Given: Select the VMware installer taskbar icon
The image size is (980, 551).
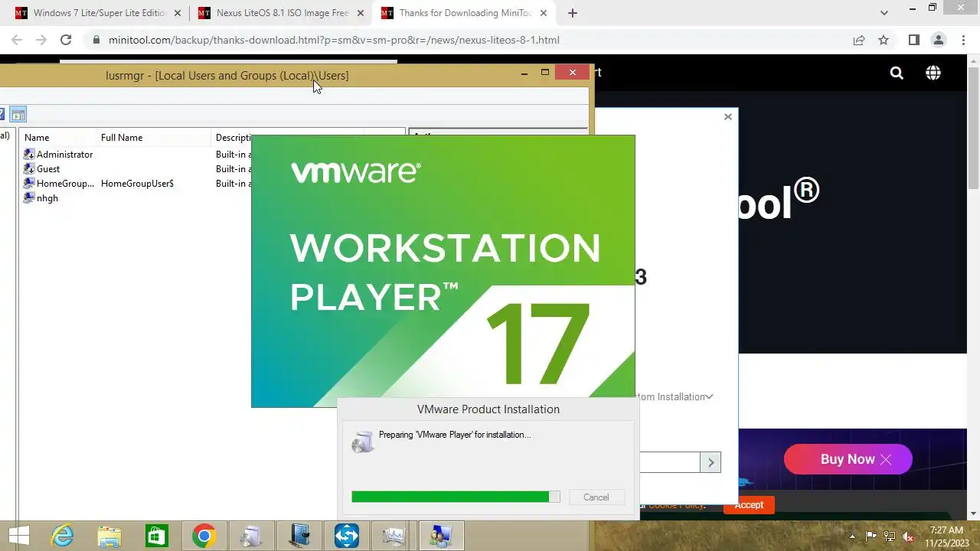Looking at the screenshot, I should pos(299,536).
